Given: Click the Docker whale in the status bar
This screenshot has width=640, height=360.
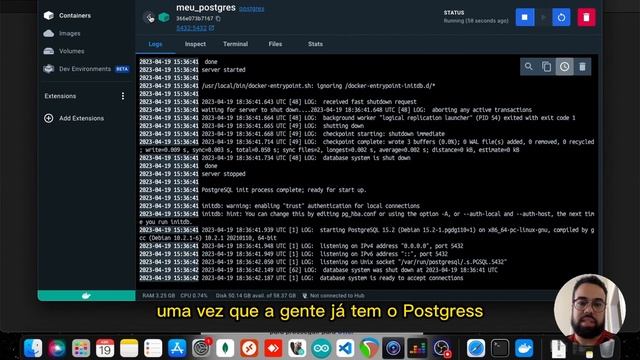Looking at the screenshot, I should 86,296.
